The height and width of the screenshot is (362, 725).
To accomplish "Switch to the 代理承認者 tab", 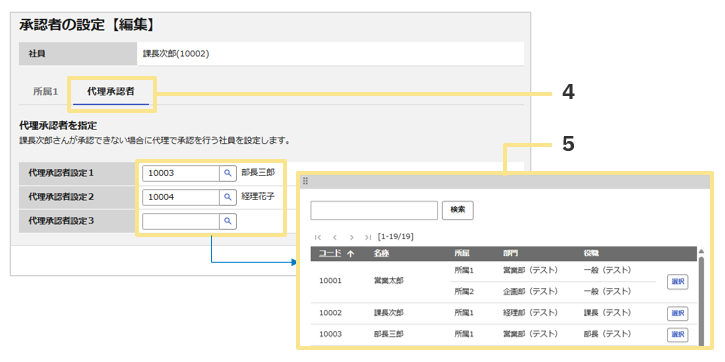I will tap(111, 92).
